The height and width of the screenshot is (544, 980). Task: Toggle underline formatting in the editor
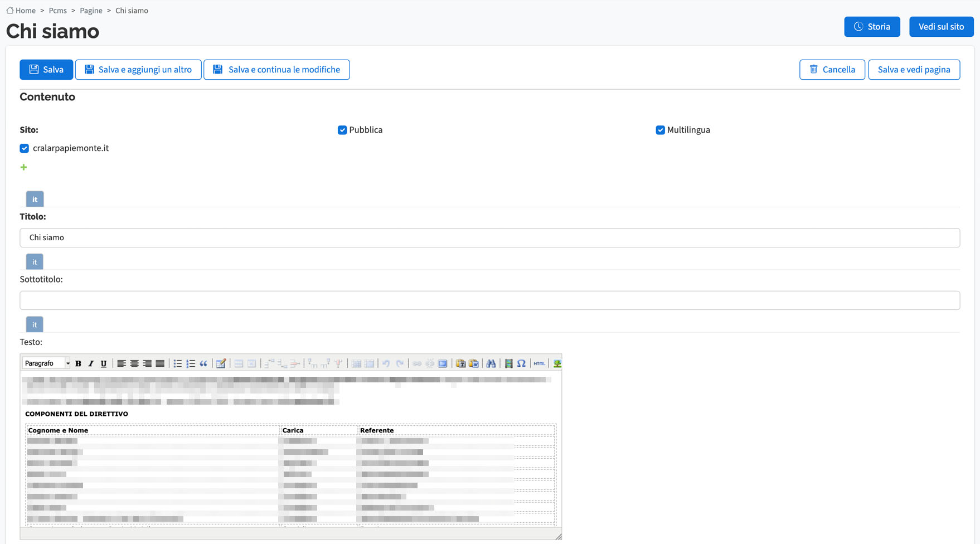pyautogui.click(x=104, y=363)
